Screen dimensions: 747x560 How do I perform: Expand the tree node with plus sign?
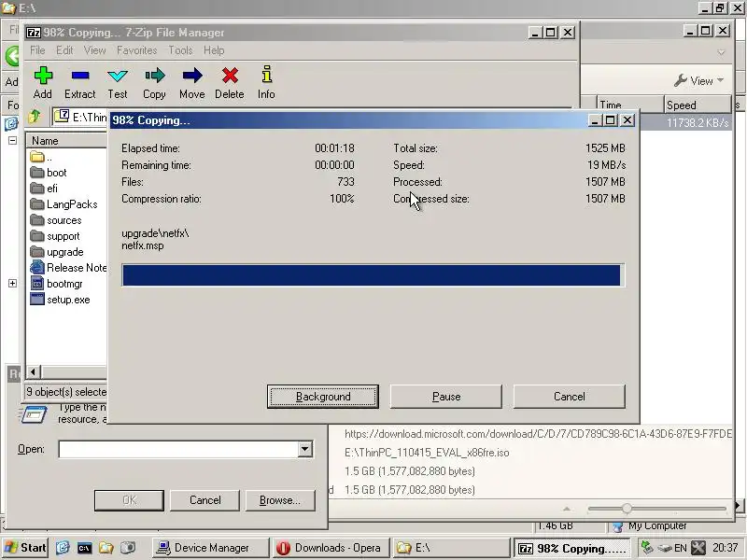point(12,283)
